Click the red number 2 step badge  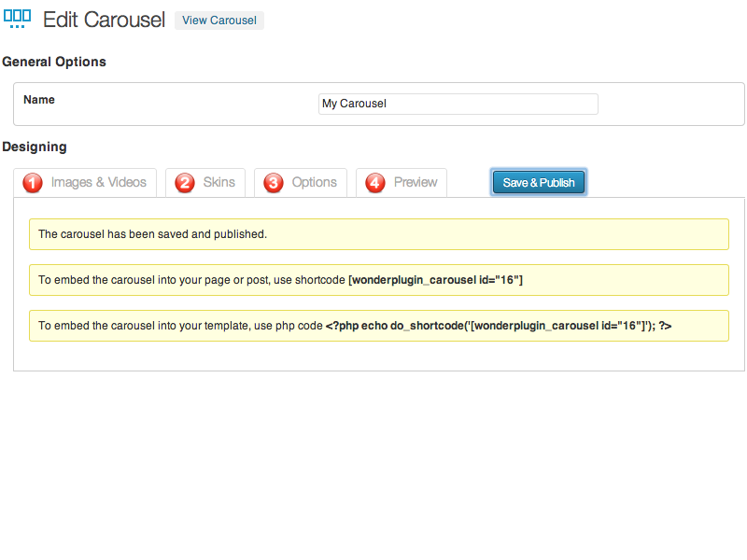[x=185, y=183]
